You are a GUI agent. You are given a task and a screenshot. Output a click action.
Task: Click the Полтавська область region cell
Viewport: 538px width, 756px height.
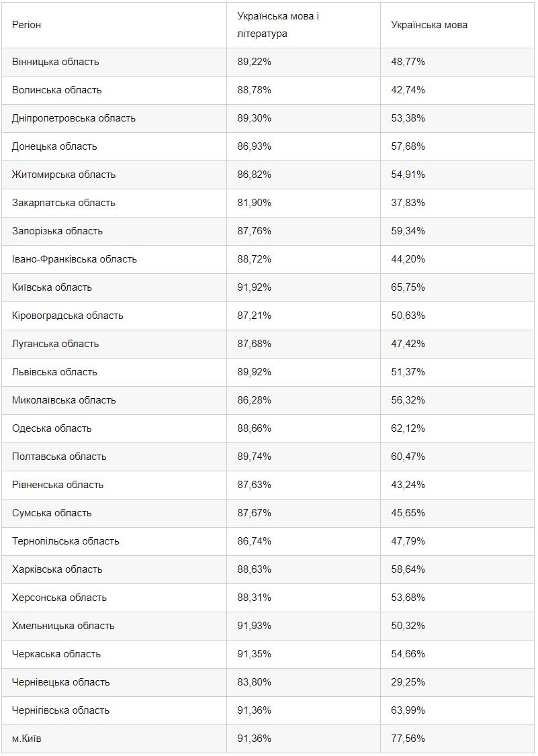(59, 457)
